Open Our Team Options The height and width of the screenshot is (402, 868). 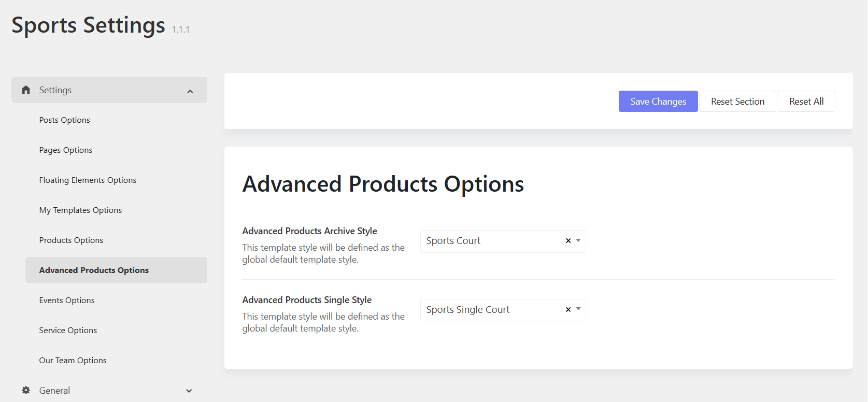[73, 361]
